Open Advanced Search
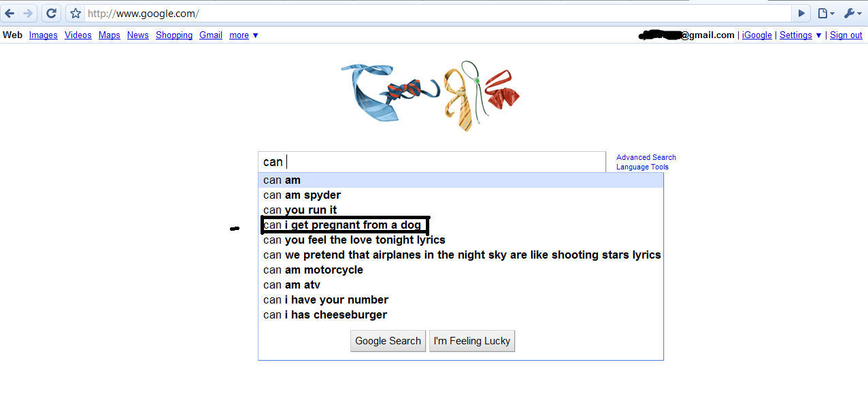 click(646, 157)
